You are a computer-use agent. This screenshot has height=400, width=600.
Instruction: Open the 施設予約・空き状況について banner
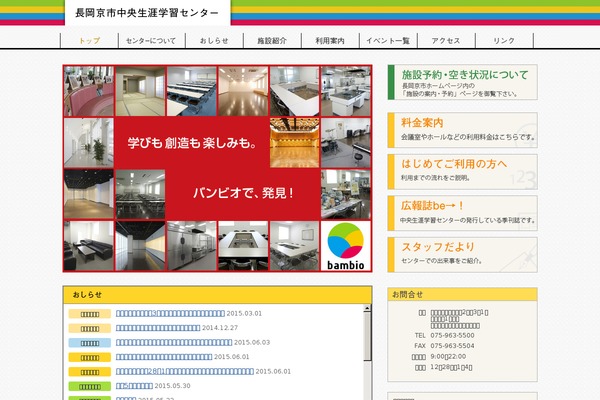[x=462, y=82]
